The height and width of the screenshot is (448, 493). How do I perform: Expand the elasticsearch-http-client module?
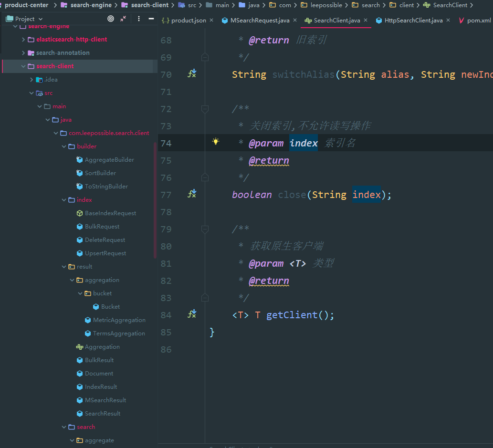23,40
